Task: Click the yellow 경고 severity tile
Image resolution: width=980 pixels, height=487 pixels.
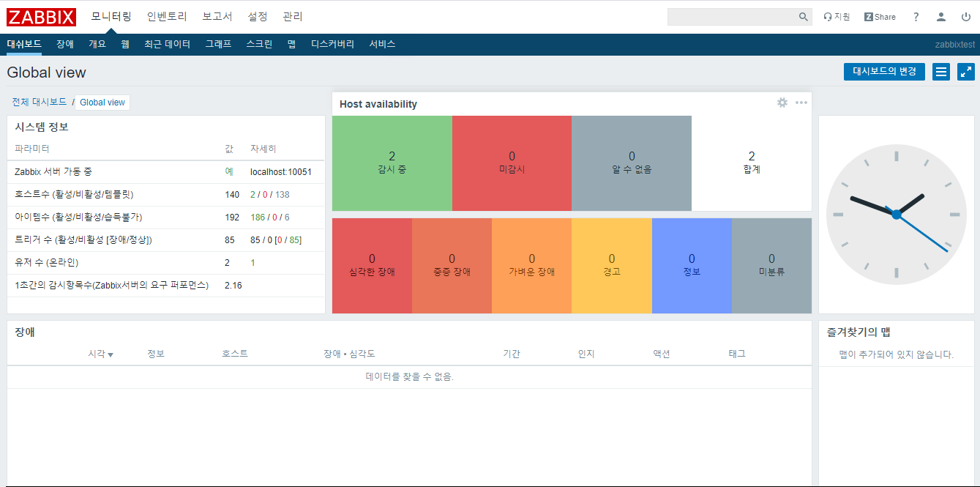Action: 612,266
